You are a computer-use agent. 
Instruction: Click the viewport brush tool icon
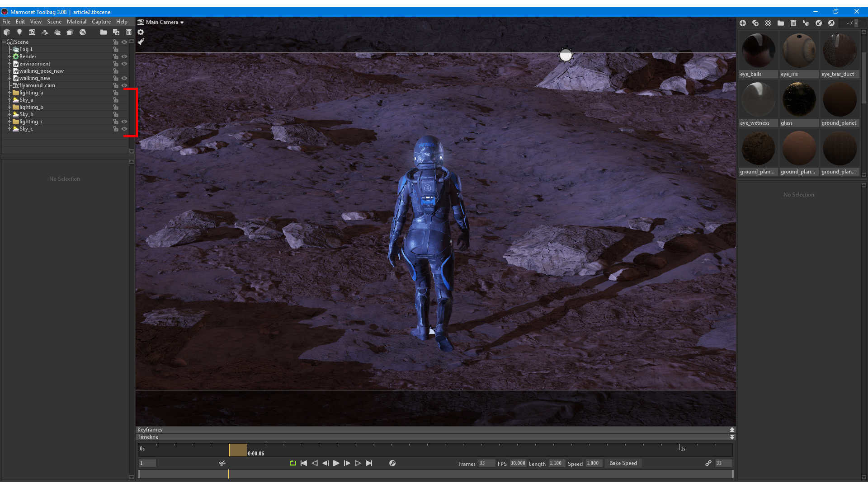coord(141,42)
